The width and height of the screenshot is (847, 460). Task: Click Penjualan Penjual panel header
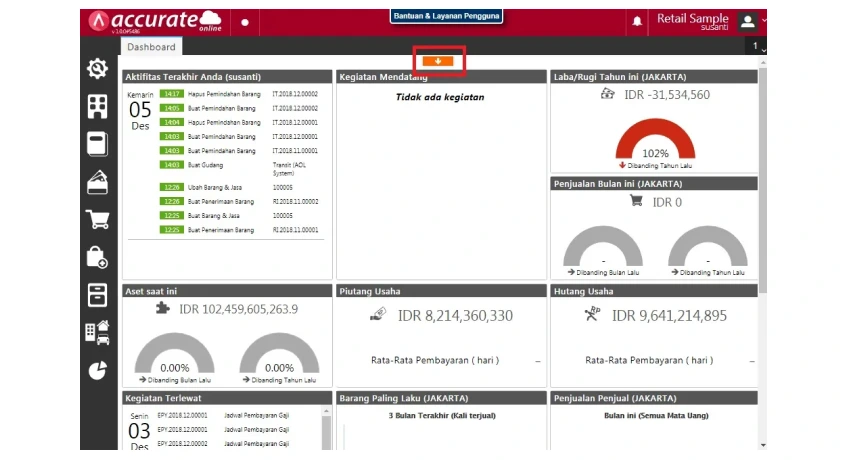[x=654, y=398]
